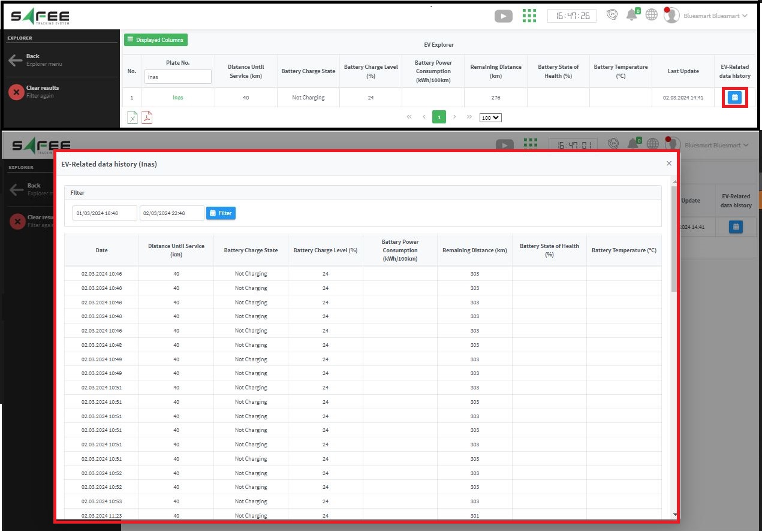This screenshot has height=532, width=762.
Task: Select the remaining distance value 301
Action: (x=475, y=515)
